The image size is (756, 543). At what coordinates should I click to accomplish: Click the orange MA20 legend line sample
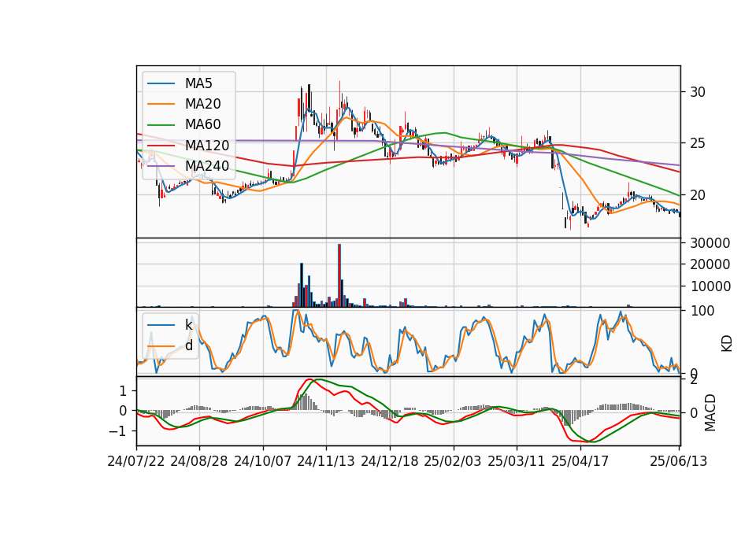pyautogui.click(x=161, y=105)
